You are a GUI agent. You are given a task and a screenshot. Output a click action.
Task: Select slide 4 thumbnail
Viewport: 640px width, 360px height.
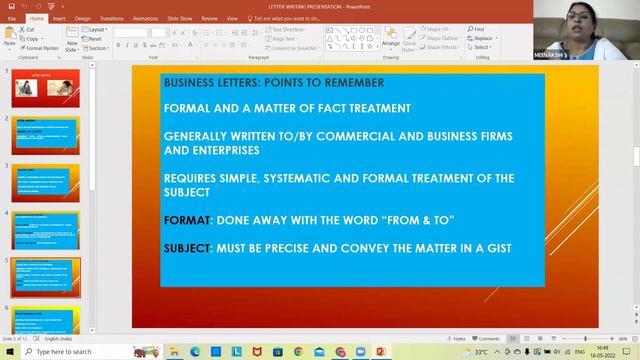click(46, 231)
